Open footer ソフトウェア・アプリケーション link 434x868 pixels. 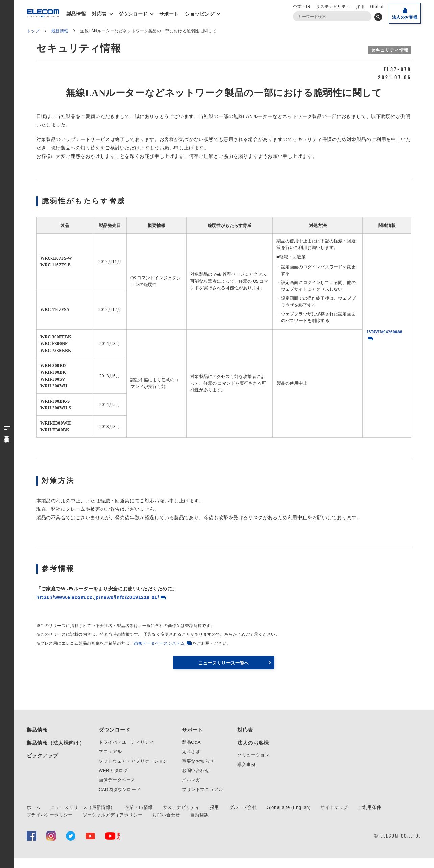click(133, 761)
